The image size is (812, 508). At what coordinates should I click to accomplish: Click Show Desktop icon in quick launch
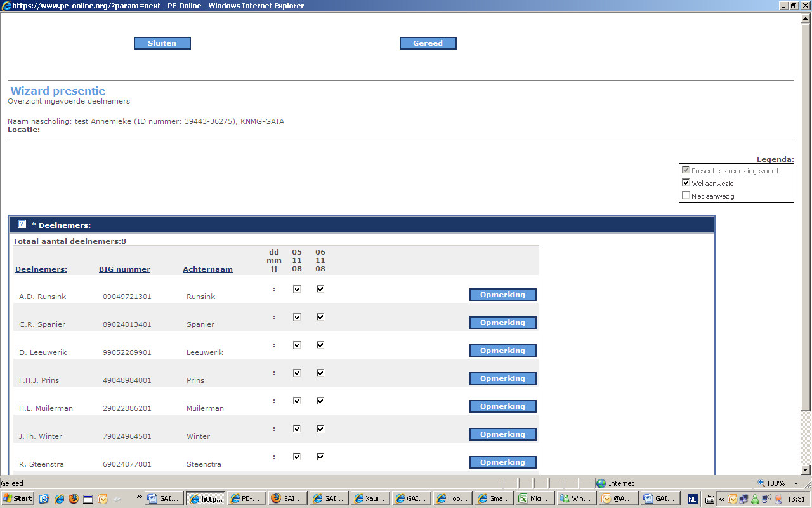[44, 498]
